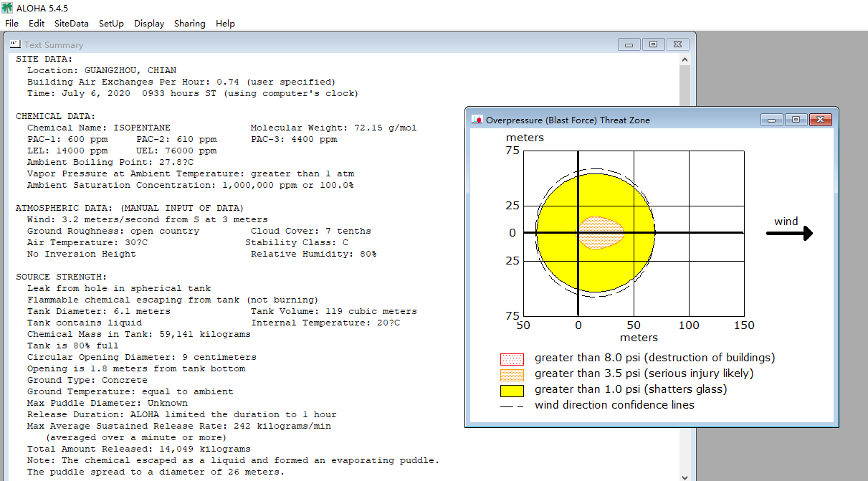Click the Ambient Saturation Concentration line
Image resolution: width=868 pixels, height=481 pixels.
[190, 185]
